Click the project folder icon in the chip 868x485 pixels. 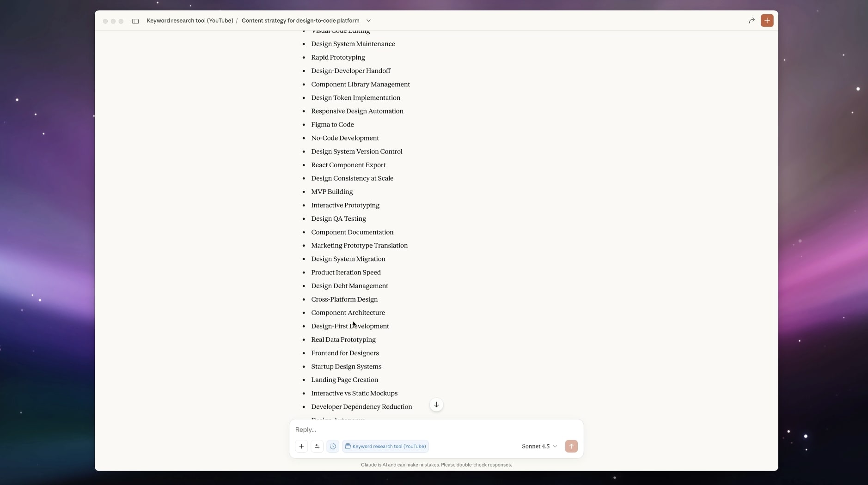(x=348, y=446)
